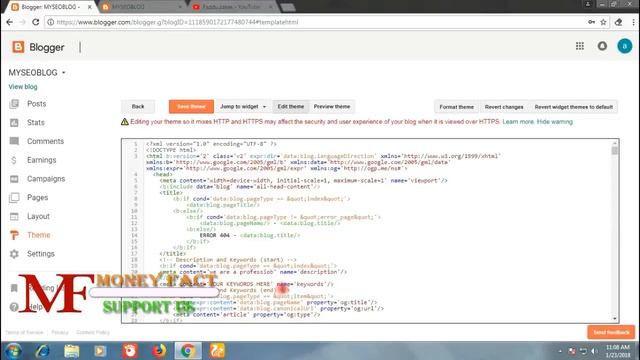This screenshot has width=640, height=360.
Task: Open the View blog link
Action: coord(23,87)
